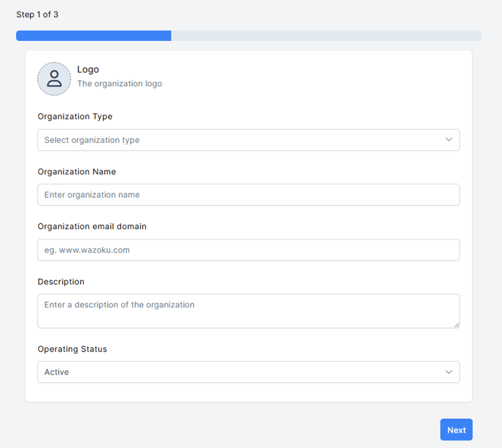502x448 pixels.
Task: Click "The organization logo" caption
Action: [x=120, y=84]
